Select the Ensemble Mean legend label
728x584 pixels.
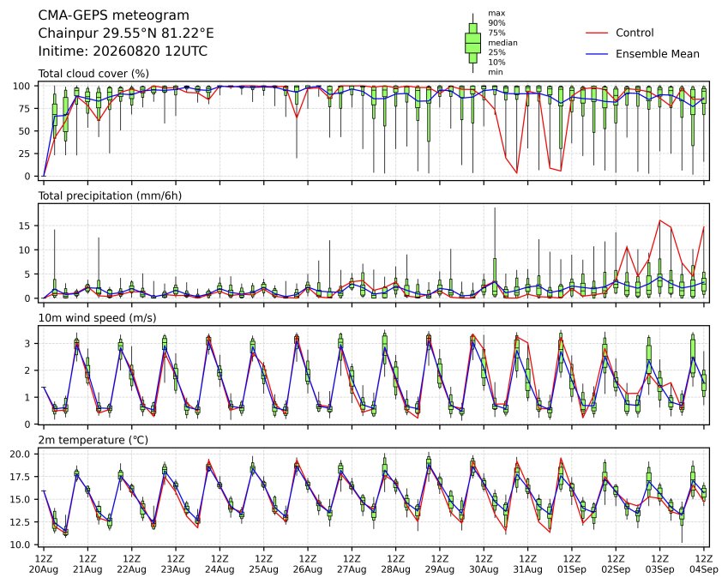(x=658, y=54)
